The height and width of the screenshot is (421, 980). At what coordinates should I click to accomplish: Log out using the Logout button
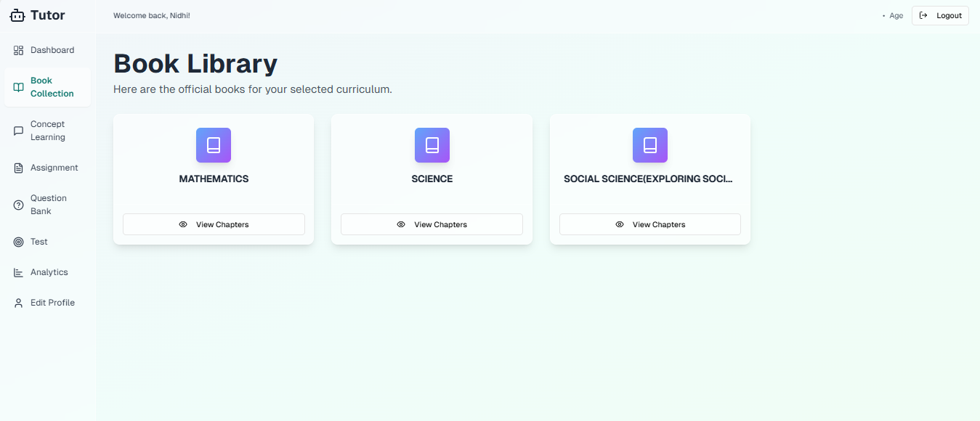(940, 15)
